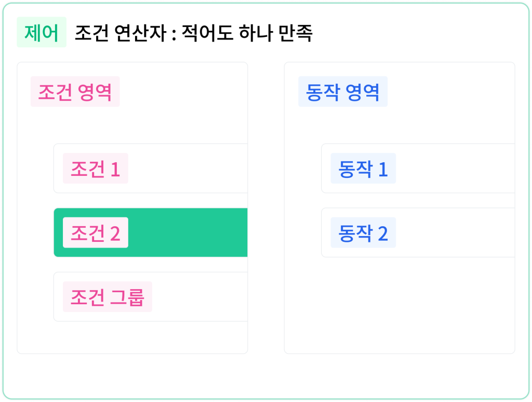The height and width of the screenshot is (402, 532).
Task: Click the 조건 2 badge in the green row
Action: click(96, 232)
